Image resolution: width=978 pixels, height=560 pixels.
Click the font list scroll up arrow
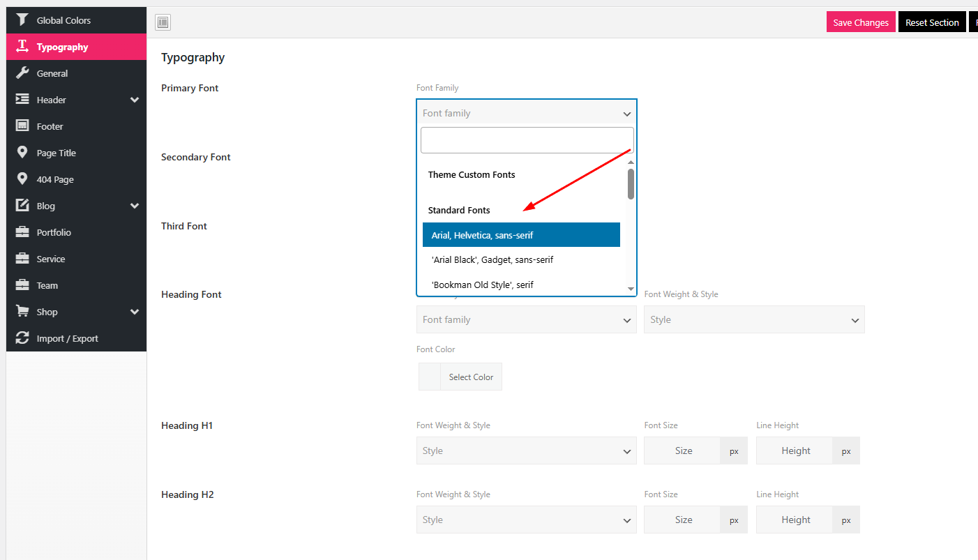(x=631, y=162)
